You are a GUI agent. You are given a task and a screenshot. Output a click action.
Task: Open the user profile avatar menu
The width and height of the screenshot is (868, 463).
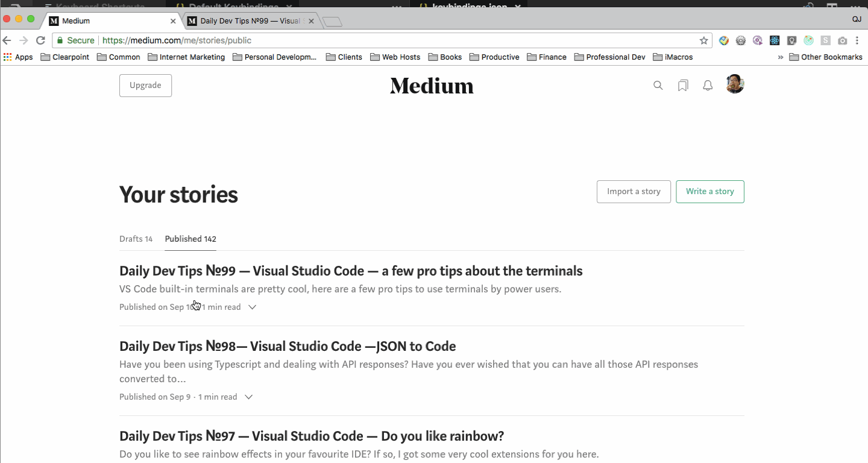tap(735, 84)
